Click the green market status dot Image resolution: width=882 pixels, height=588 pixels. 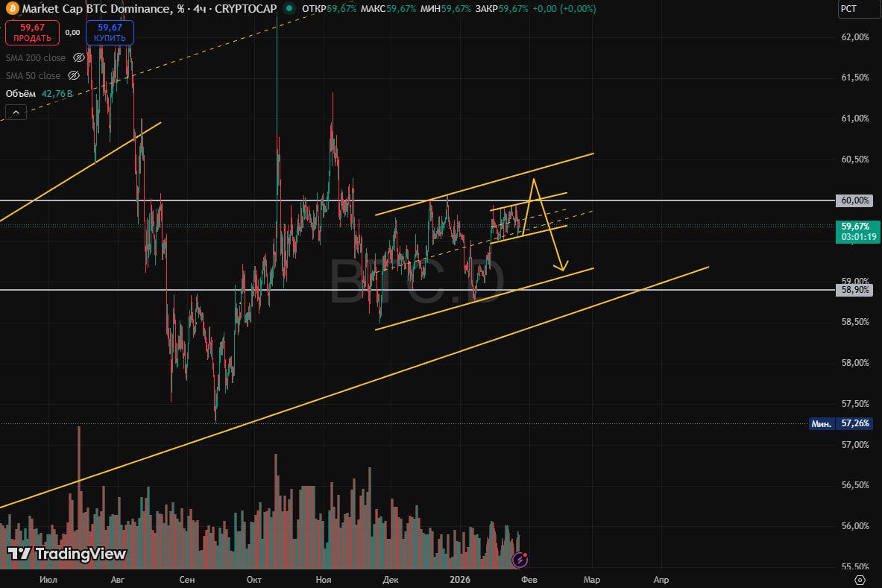pyautogui.click(x=289, y=8)
